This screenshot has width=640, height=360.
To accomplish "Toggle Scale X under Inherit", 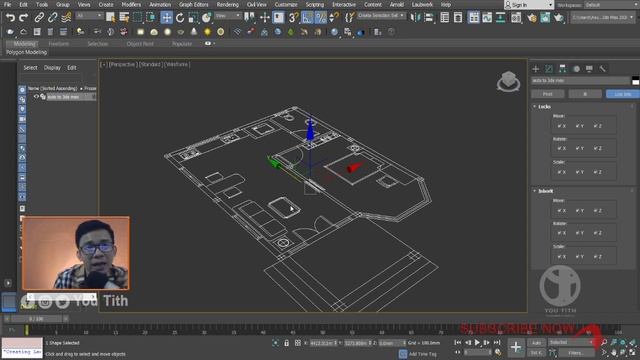I will (x=562, y=256).
